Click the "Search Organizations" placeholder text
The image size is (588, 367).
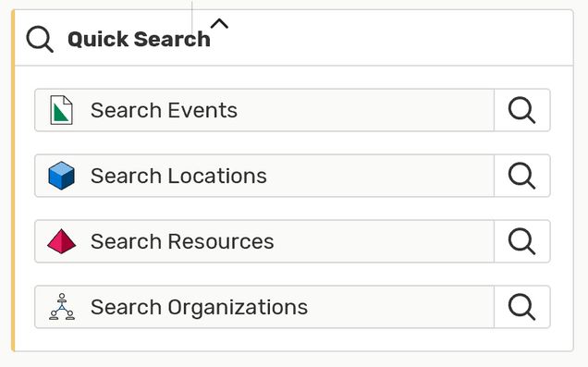click(x=199, y=308)
